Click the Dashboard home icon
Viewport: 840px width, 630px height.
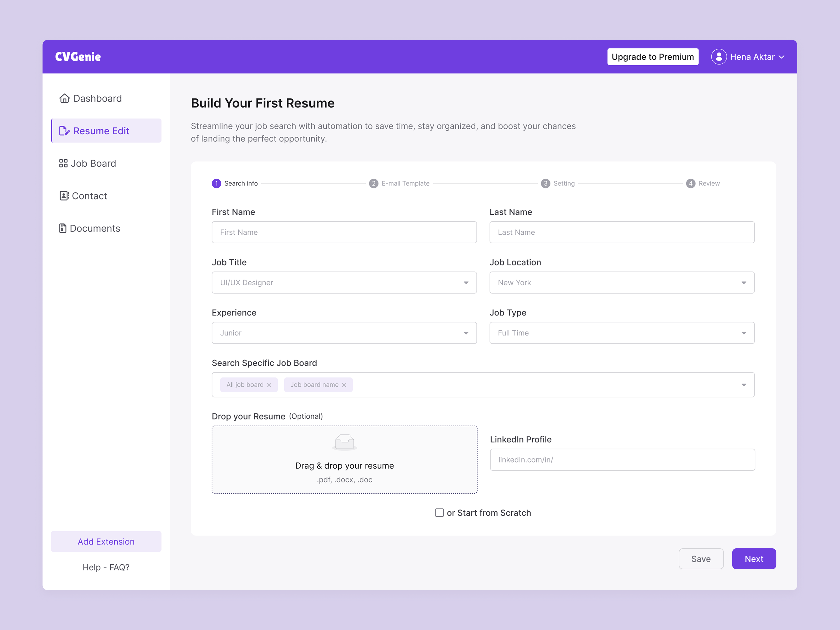point(64,98)
